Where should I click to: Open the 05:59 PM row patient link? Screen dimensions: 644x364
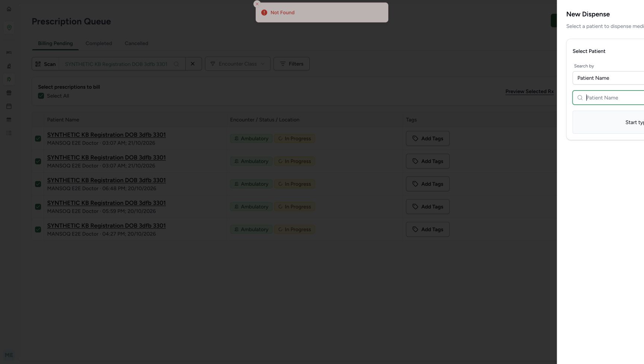click(x=106, y=203)
